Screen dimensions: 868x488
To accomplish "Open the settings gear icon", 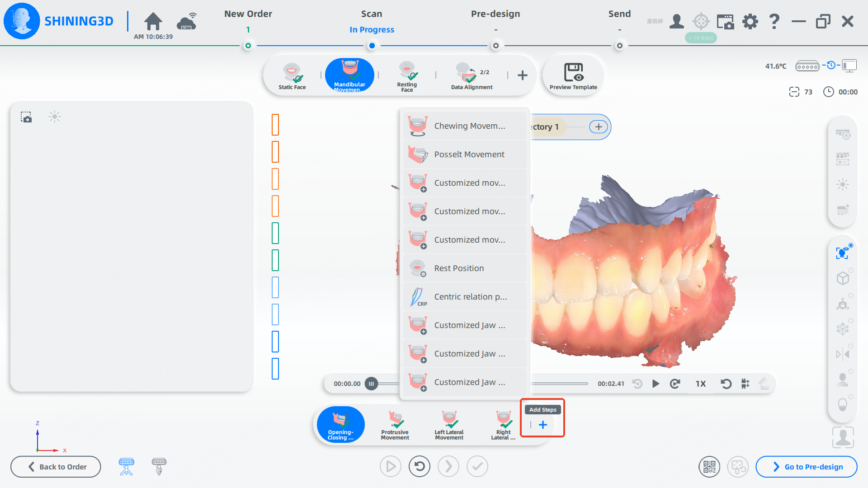I will (x=750, y=21).
